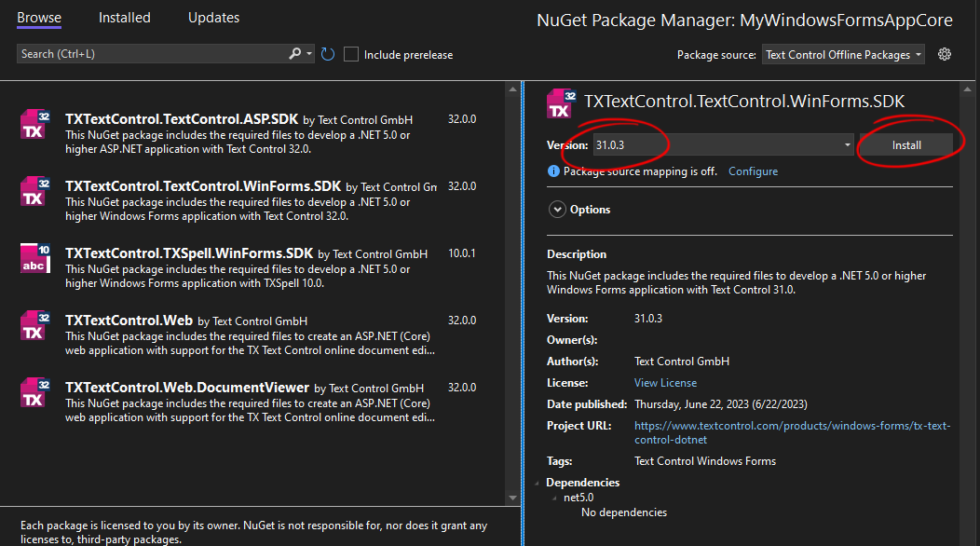Click the TX icon in details header
980x546 pixels.
(x=561, y=103)
